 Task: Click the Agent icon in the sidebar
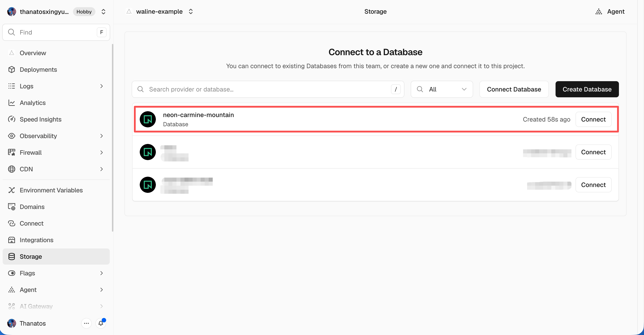tap(11, 290)
